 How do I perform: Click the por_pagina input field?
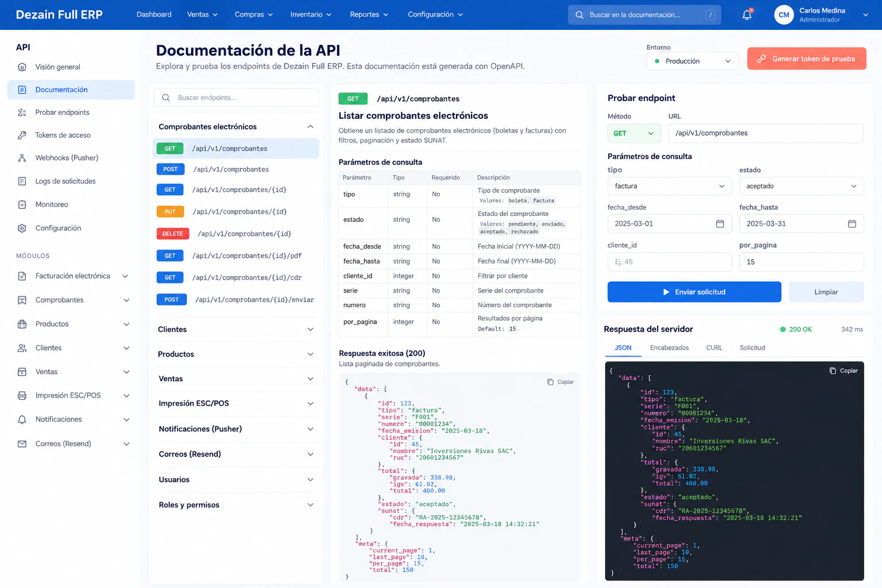(802, 262)
